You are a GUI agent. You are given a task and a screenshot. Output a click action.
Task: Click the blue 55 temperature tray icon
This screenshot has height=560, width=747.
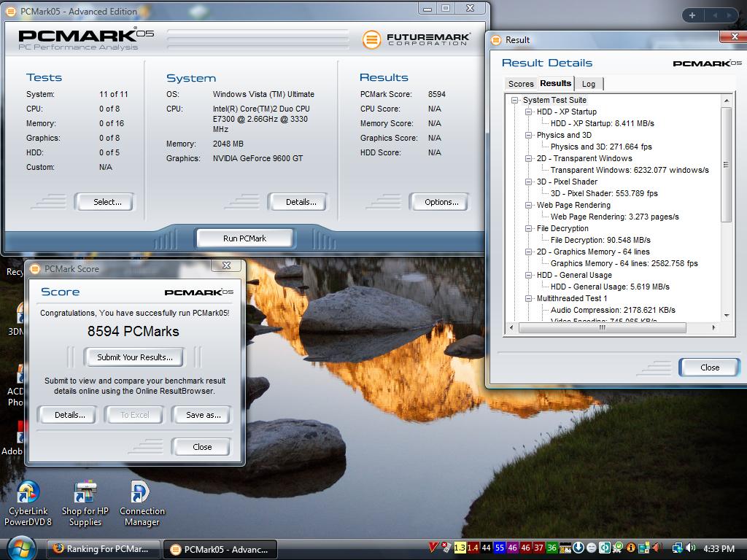499,548
